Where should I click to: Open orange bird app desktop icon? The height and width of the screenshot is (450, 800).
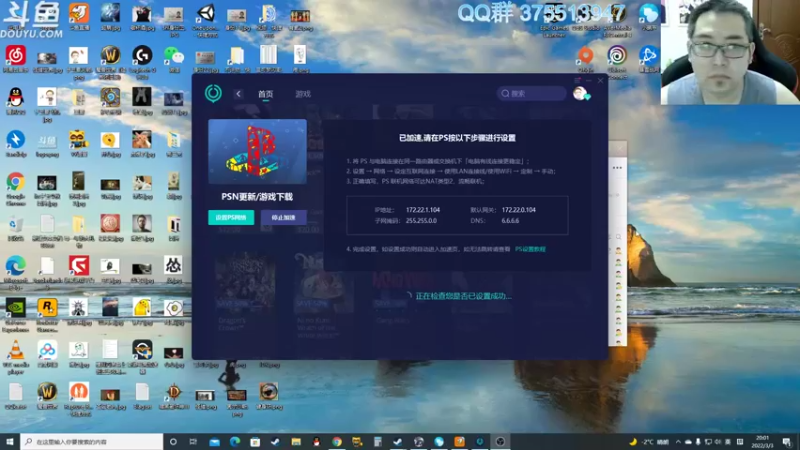tap(79, 13)
